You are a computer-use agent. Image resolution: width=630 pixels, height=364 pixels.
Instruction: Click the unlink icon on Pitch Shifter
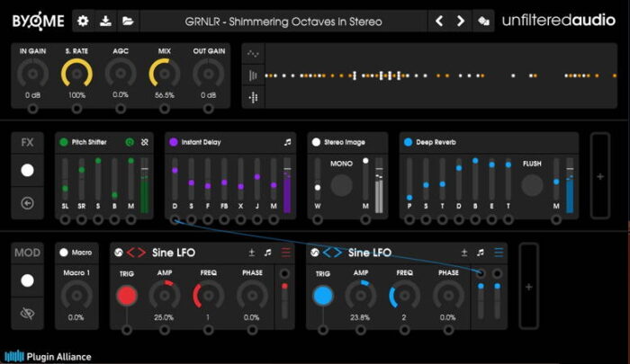pyautogui.click(x=144, y=142)
